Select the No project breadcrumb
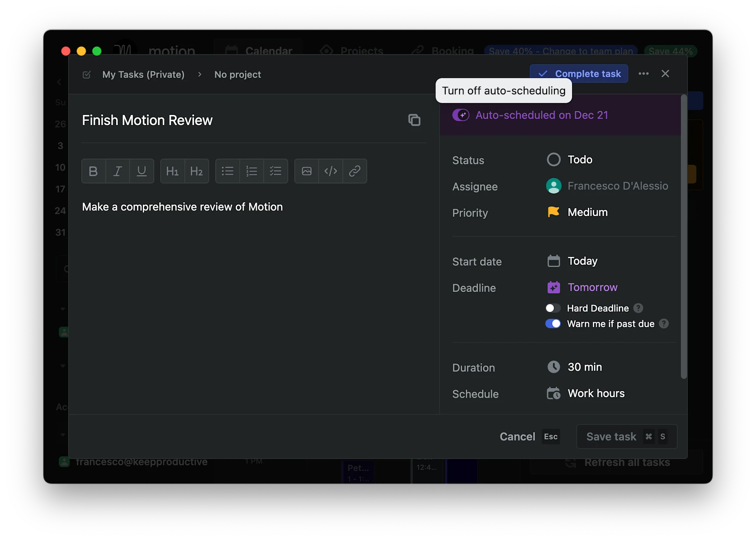756x541 pixels. (237, 74)
